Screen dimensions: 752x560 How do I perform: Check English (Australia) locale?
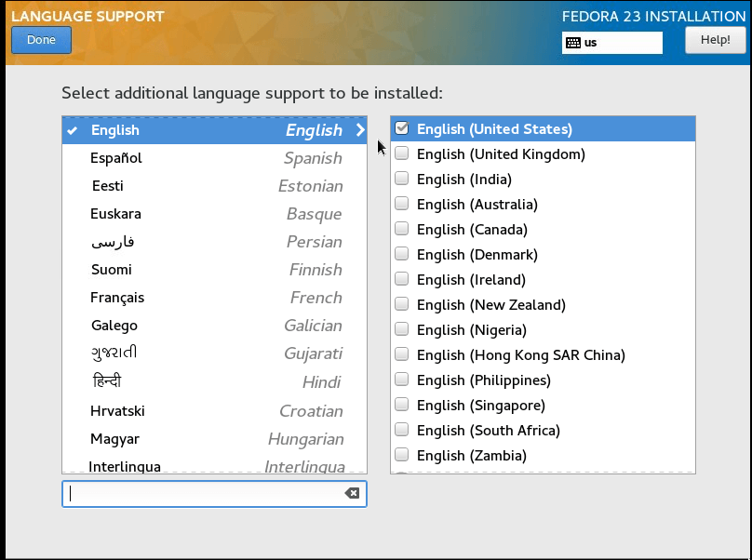tap(401, 204)
